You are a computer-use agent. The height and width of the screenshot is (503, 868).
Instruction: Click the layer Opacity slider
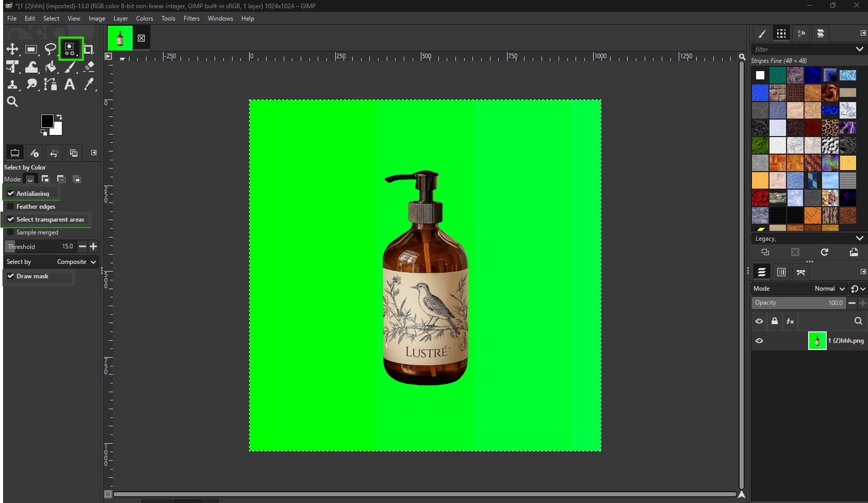[x=798, y=303]
